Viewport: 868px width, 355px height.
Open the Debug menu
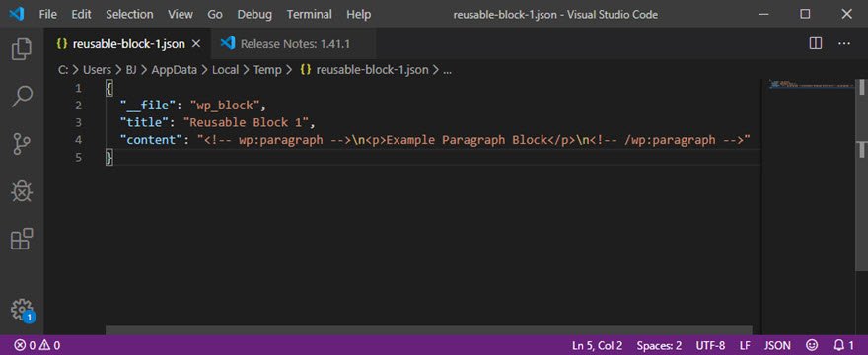(254, 15)
